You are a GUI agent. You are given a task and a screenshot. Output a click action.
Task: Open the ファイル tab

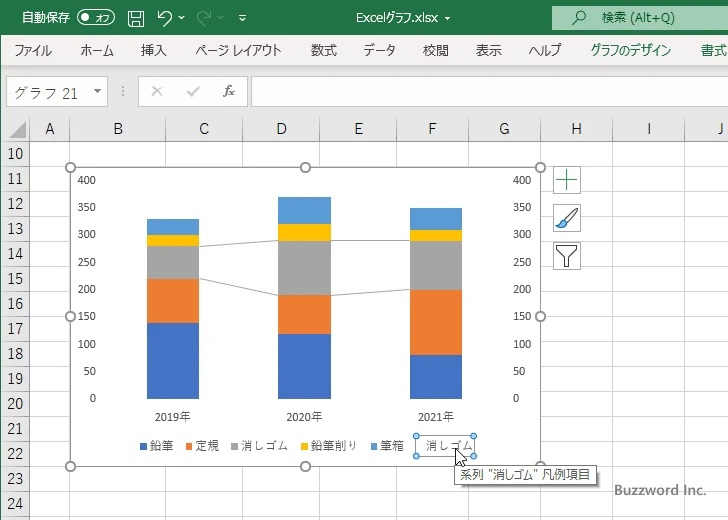point(33,50)
